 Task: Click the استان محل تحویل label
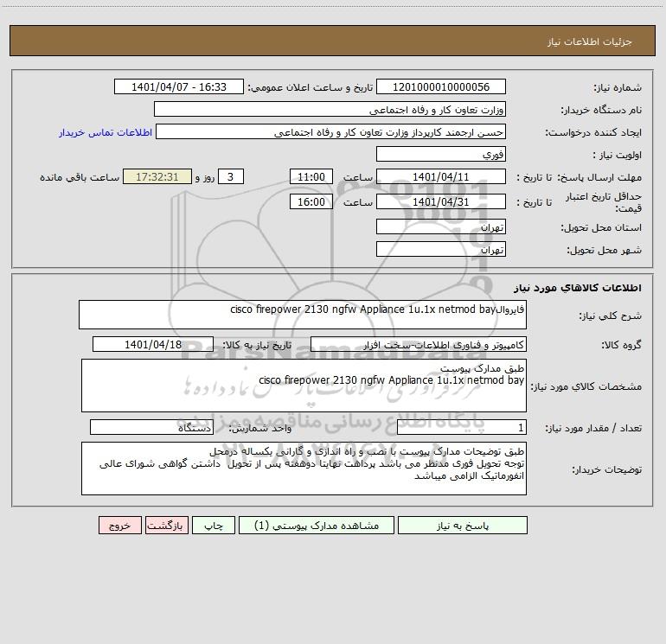[x=601, y=228]
